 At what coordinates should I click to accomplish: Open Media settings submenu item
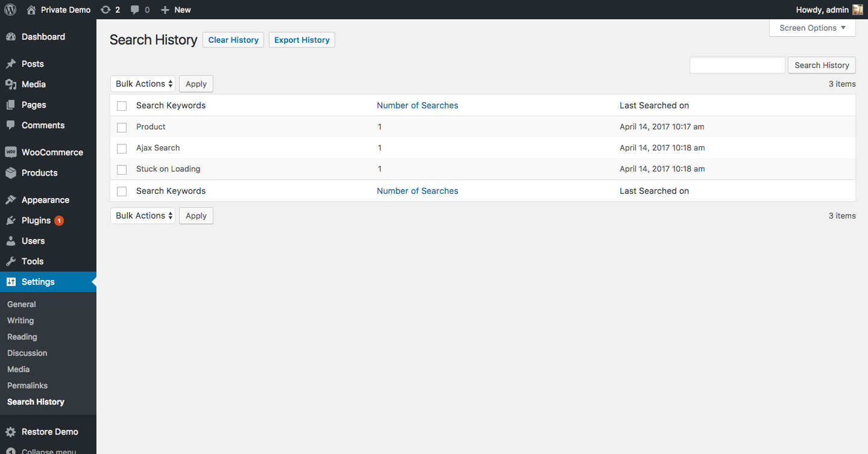[18, 369]
